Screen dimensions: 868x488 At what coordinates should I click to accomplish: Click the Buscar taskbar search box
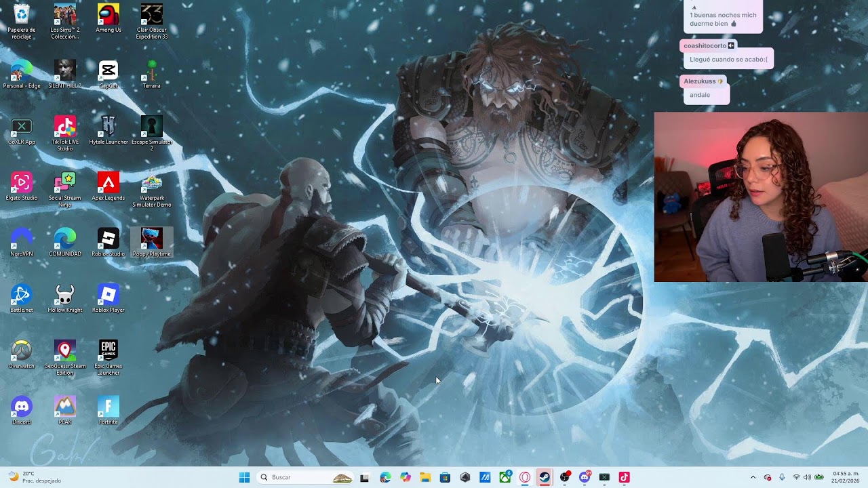tap(304, 477)
